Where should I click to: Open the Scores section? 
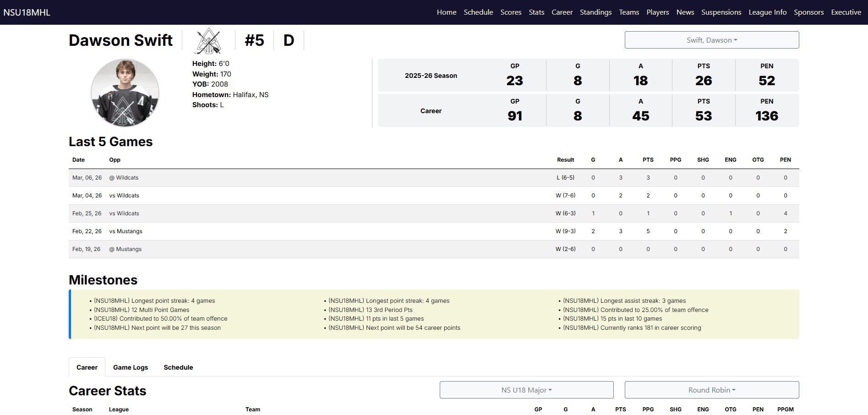tap(511, 12)
